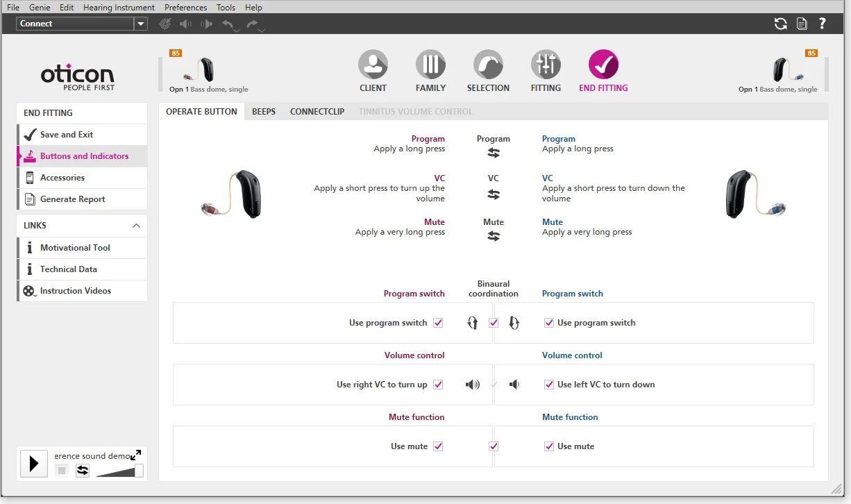The width and height of the screenshot is (851, 504).
Task: Click the question mark help icon
Action: [823, 24]
